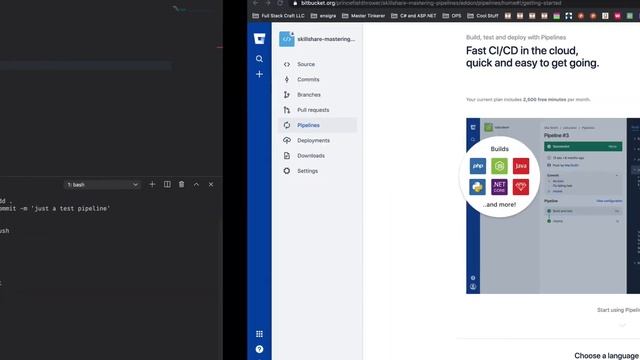This screenshot has width=640, height=360.
Task: Open the ensigra bookmark folder
Action: (x=323, y=16)
